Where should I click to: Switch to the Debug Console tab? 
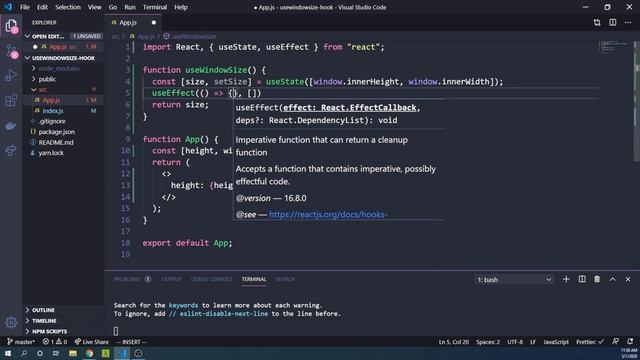tap(211, 279)
